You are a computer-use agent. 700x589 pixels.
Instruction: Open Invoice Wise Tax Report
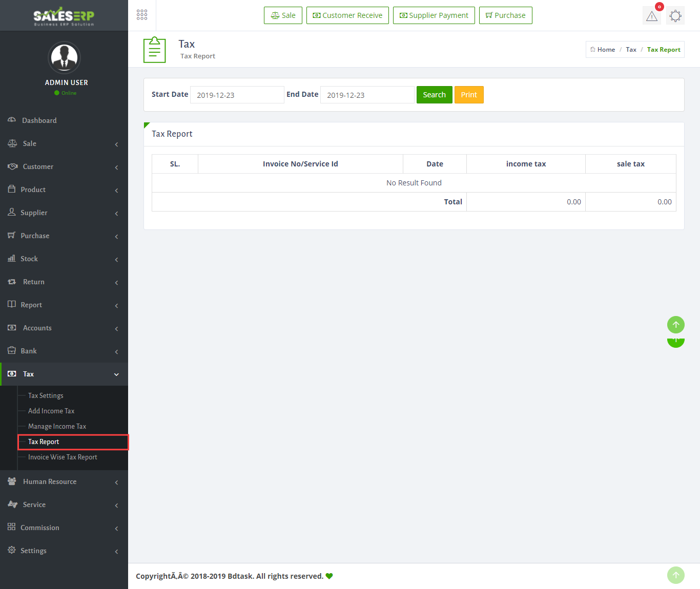click(x=63, y=457)
